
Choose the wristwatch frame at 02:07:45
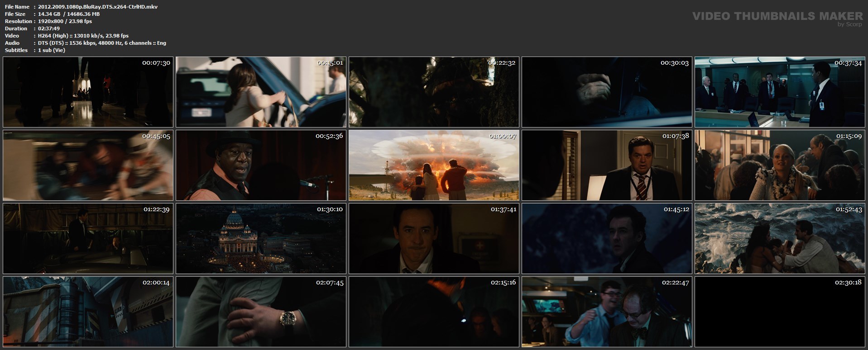click(261, 312)
